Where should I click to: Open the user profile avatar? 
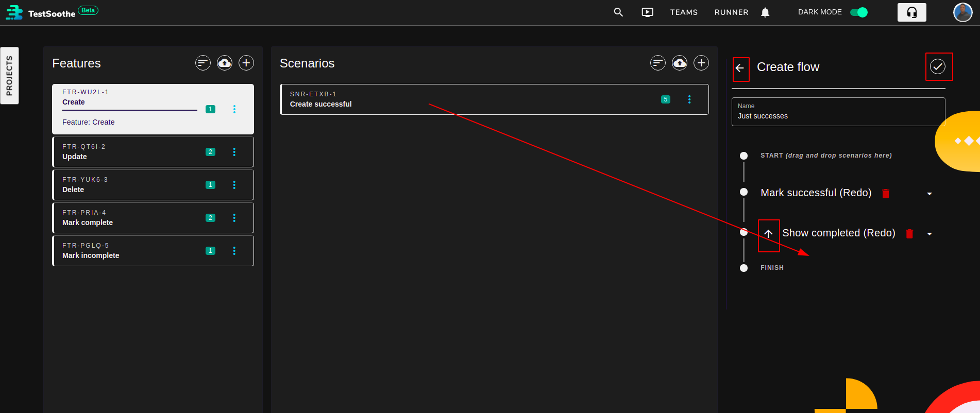click(962, 12)
